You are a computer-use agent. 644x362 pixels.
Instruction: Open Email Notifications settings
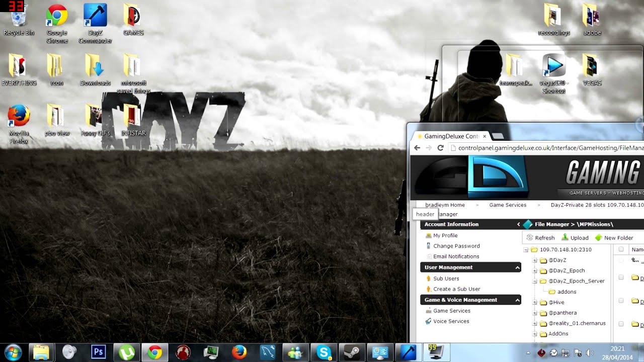(456, 256)
